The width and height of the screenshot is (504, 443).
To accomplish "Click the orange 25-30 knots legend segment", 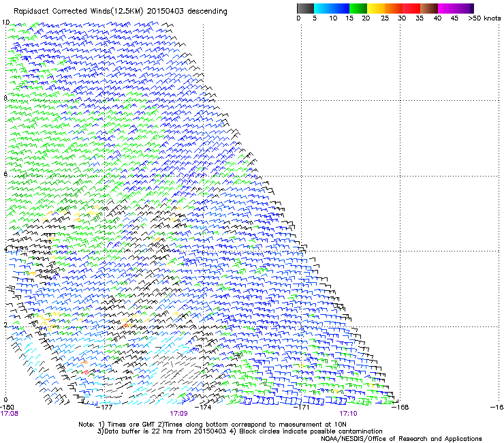I will 394,8.
